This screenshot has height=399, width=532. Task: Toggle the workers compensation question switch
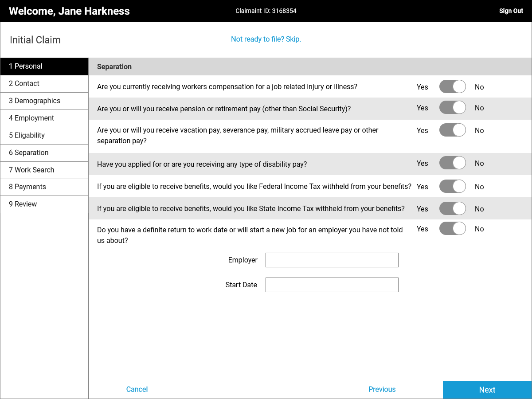point(452,86)
